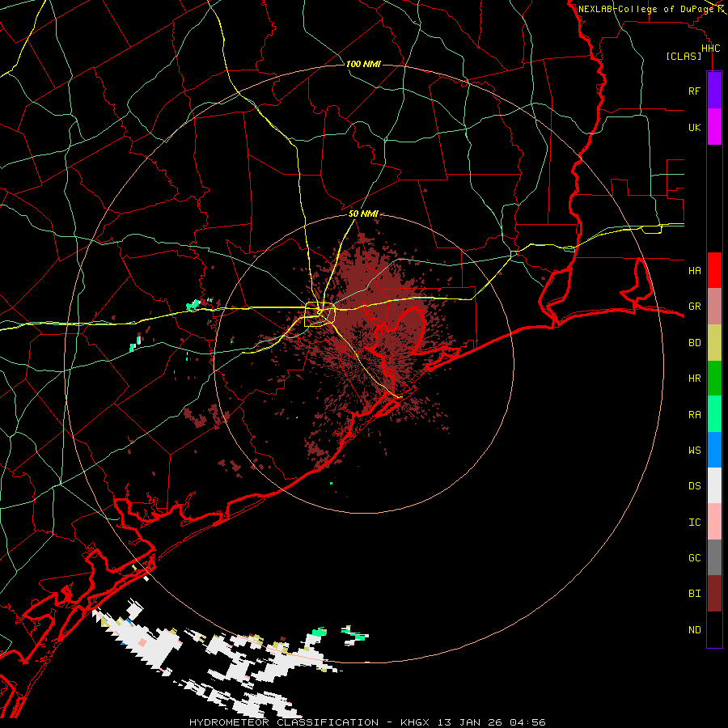728x728 pixels.
Task: Select the IC pink legend swatch
Action: pyautogui.click(x=714, y=522)
